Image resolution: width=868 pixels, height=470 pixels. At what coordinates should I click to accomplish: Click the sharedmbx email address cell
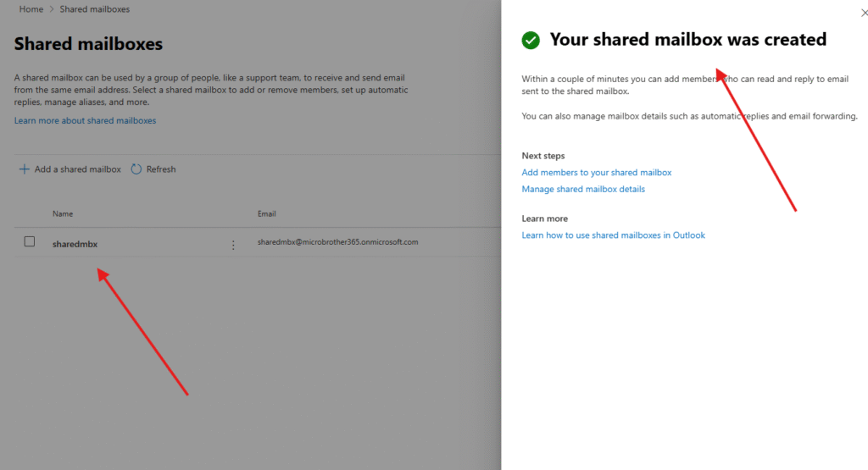pyautogui.click(x=337, y=242)
